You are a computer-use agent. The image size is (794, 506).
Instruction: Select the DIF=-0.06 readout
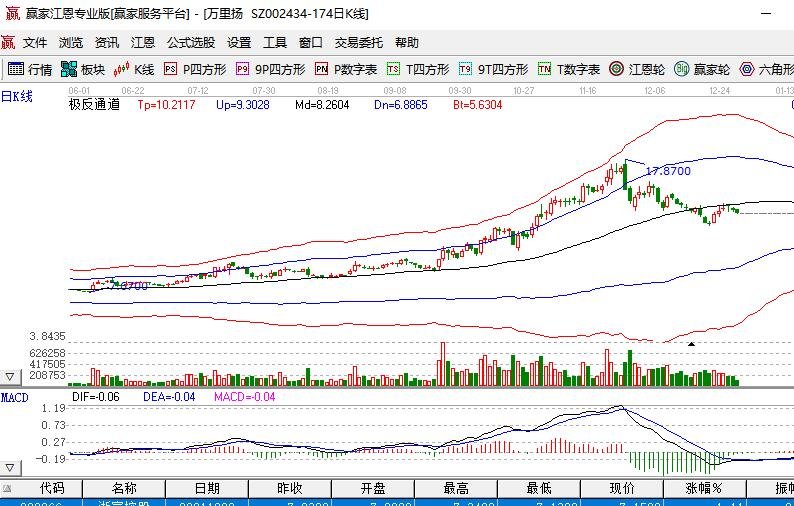96,397
